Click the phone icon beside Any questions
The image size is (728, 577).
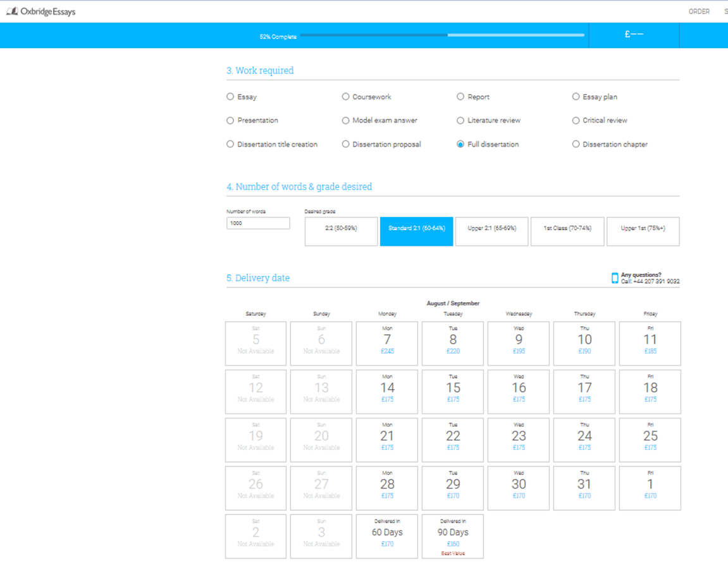tap(615, 278)
